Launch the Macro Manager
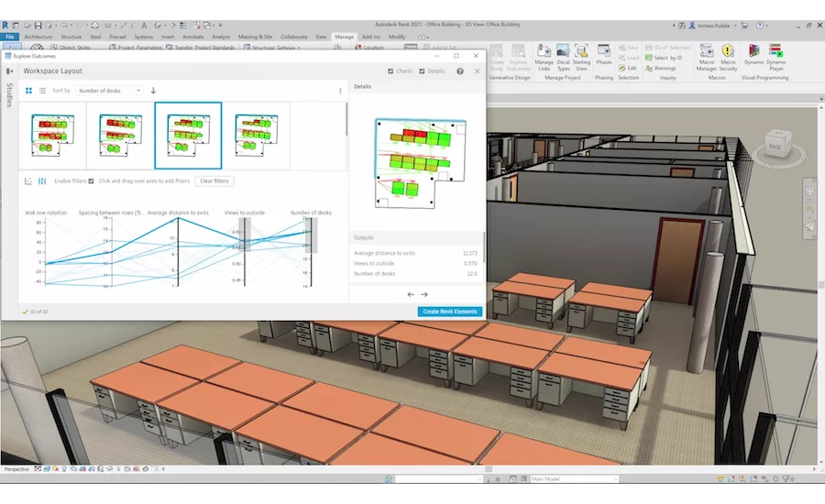Image resolution: width=825 pixels, height=504 pixels. pos(706,58)
